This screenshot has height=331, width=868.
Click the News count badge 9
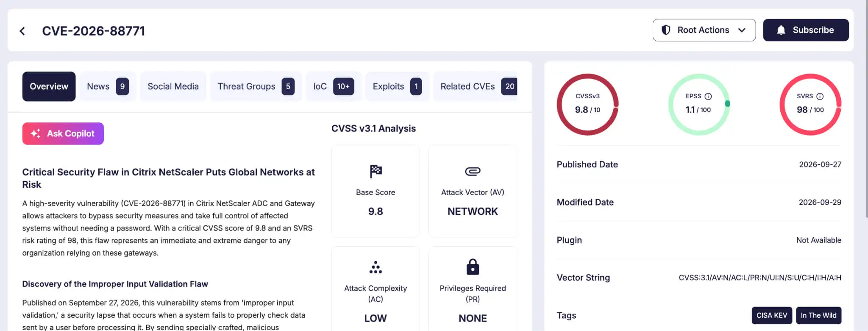click(x=122, y=86)
